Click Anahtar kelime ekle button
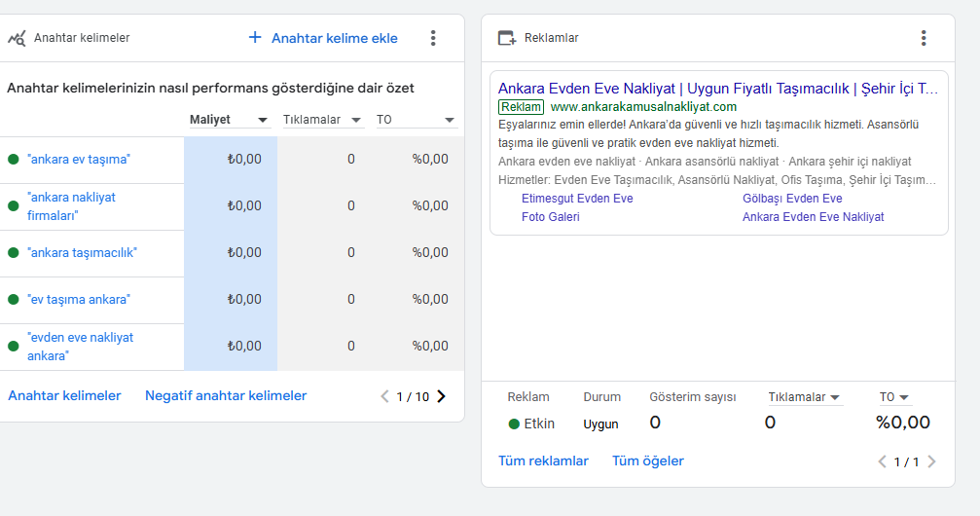 tap(322, 38)
